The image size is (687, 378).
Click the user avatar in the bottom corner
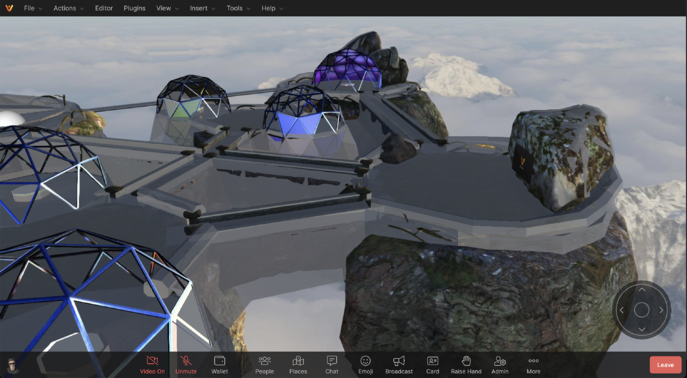point(12,365)
